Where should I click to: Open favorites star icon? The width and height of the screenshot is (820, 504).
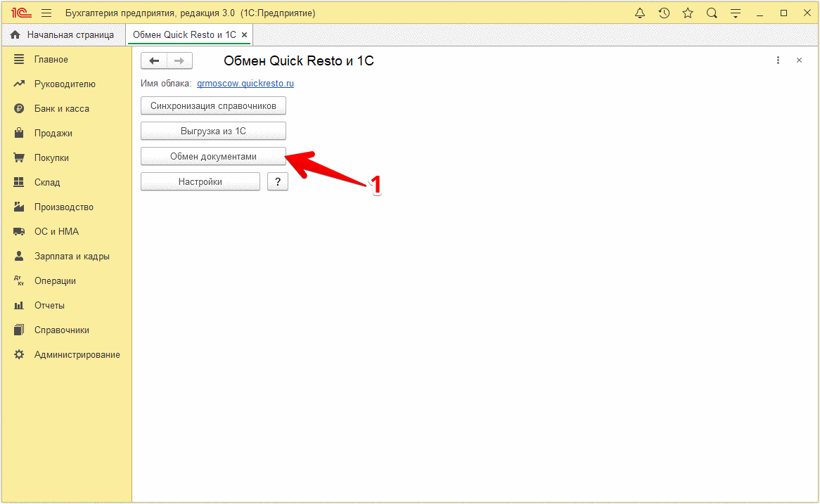coord(688,13)
